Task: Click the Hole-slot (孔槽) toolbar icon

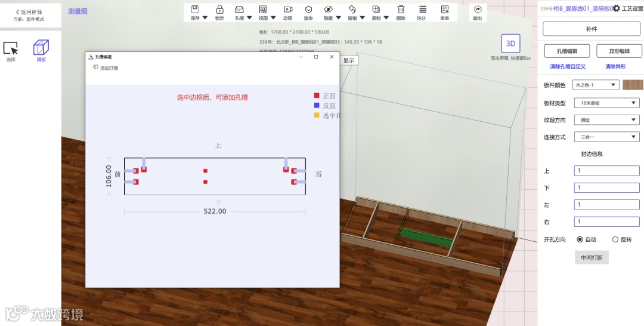Action: [x=240, y=10]
